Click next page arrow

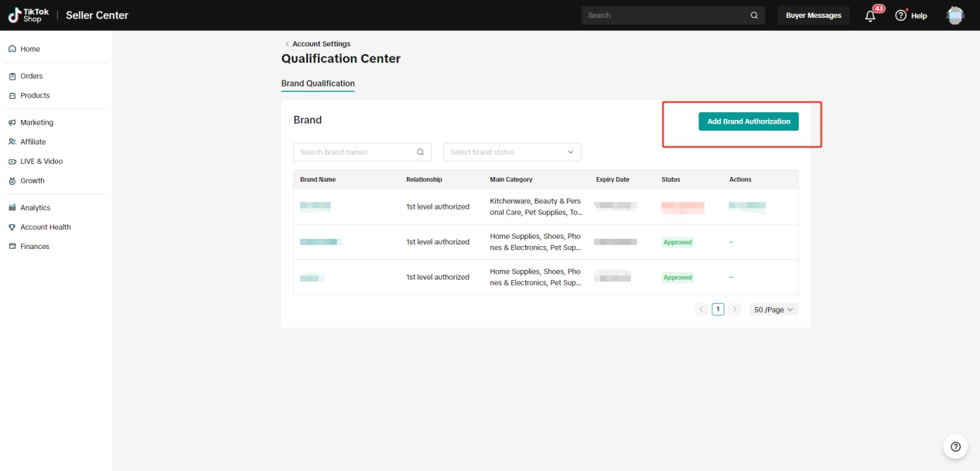735,309
